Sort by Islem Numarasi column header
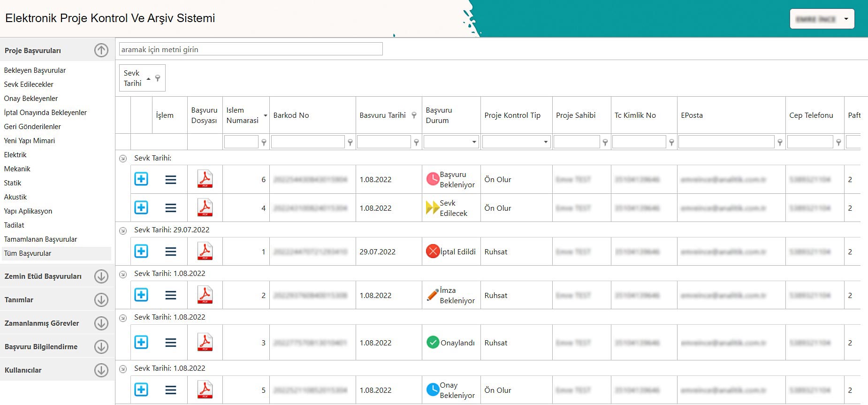This screenshot has height=405, width=868. pyautogui.click(x=242, y=115)
